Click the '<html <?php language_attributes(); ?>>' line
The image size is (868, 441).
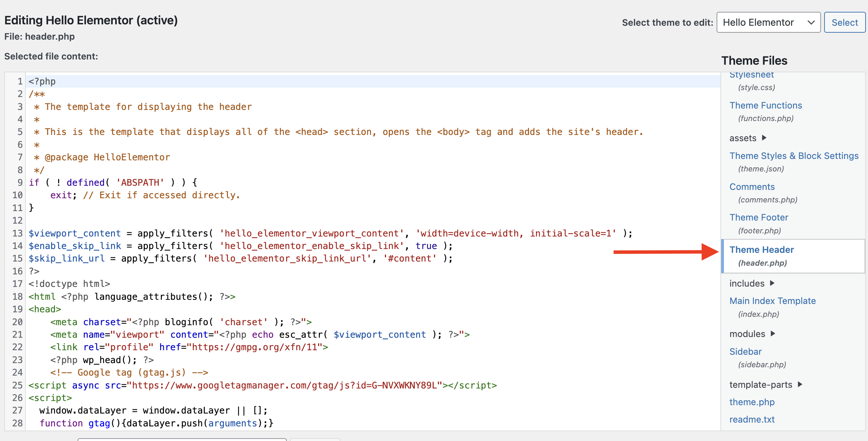(132, 297)
